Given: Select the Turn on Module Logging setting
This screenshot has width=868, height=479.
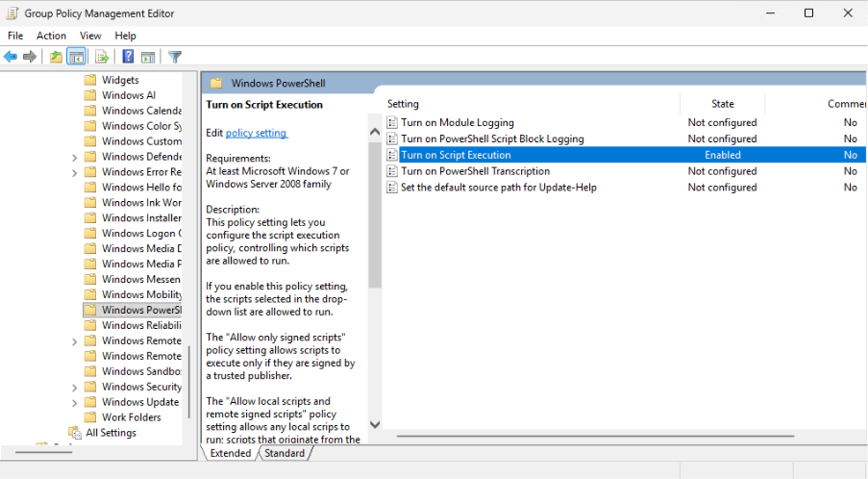Looking at the screenshot, I should 457,123.
